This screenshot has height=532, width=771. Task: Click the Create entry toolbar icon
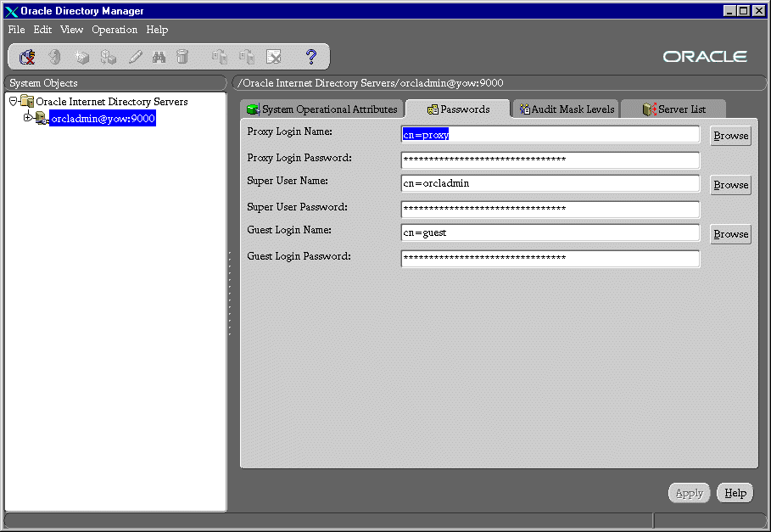pos(81,57)
